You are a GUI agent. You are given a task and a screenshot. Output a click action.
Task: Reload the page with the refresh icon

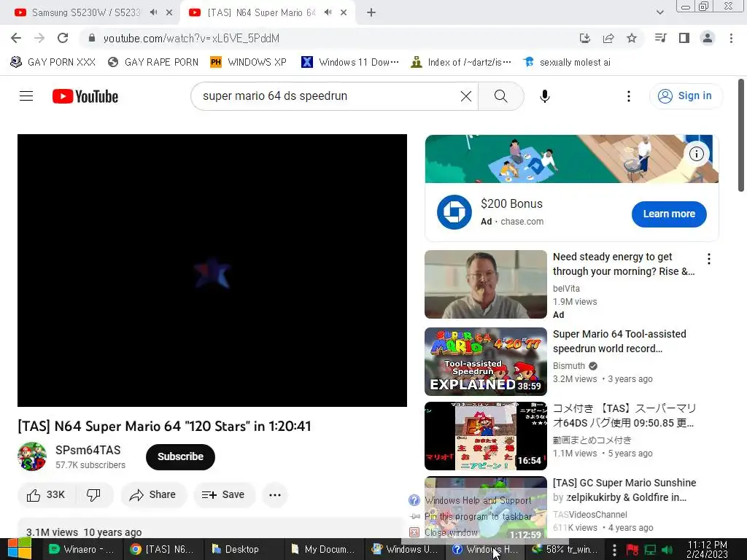pos(63,38)
